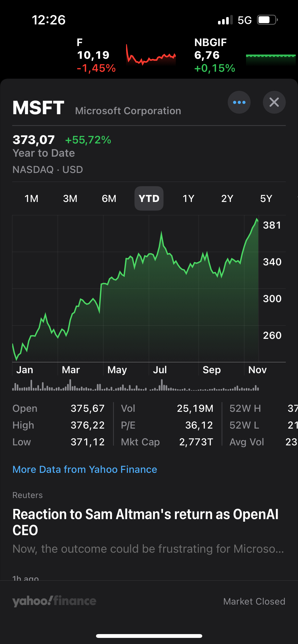
Task: Tap the battery status icon
Action: tap(267, 20)
